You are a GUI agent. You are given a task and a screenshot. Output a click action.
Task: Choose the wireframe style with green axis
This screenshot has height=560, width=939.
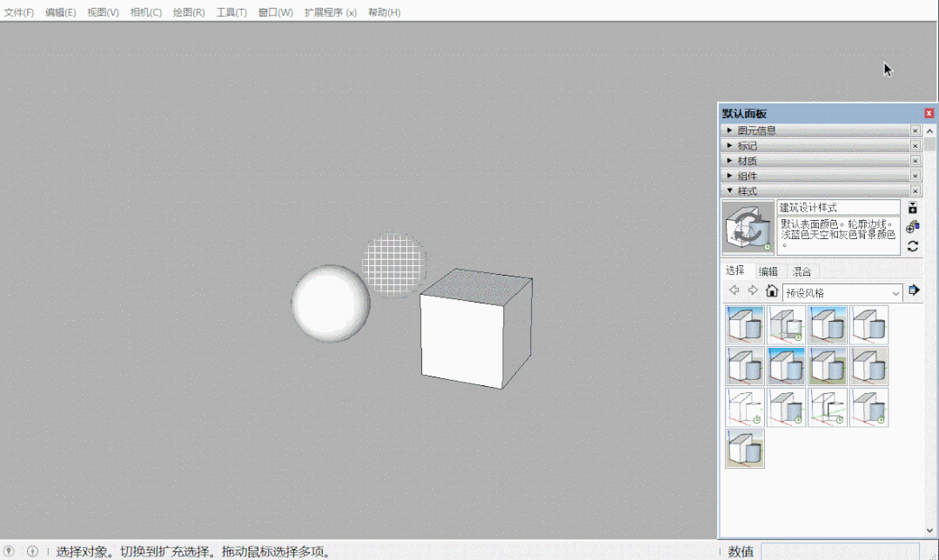[x=828, y=407]
